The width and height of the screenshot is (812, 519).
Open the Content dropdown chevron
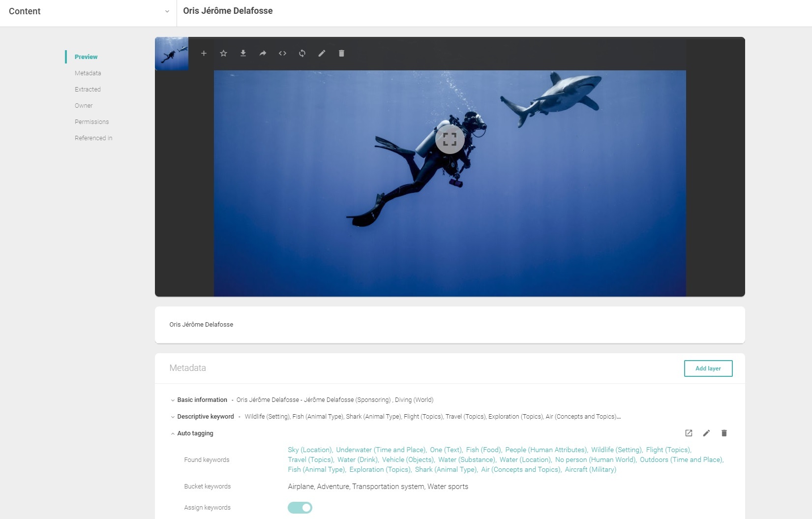[x=167, y=11]
